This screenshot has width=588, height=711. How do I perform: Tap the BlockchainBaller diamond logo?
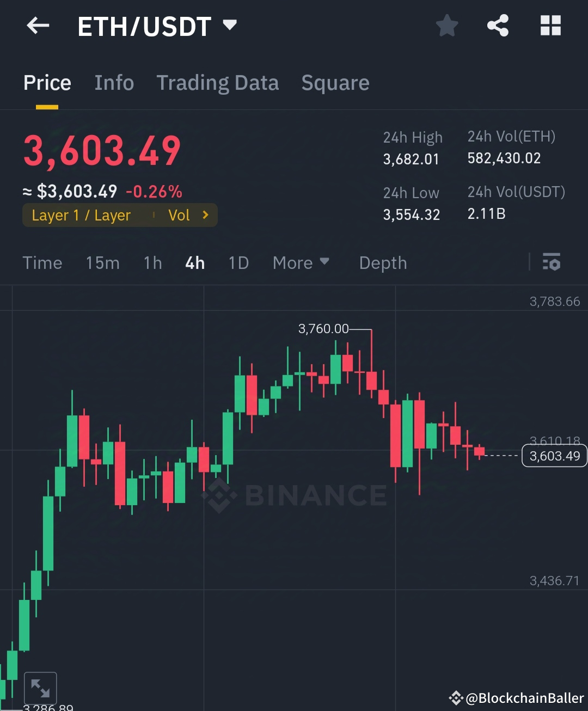(456, 697)
